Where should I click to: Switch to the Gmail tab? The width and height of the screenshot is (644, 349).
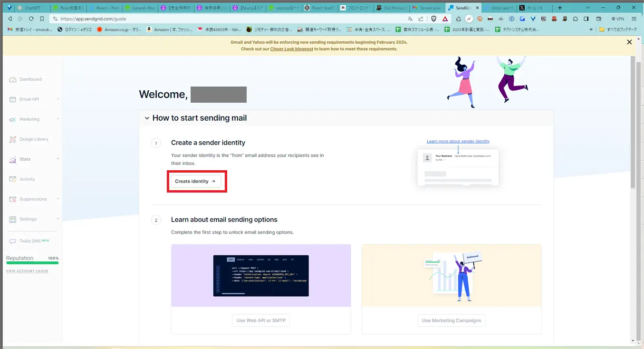[x=501, y=8]
